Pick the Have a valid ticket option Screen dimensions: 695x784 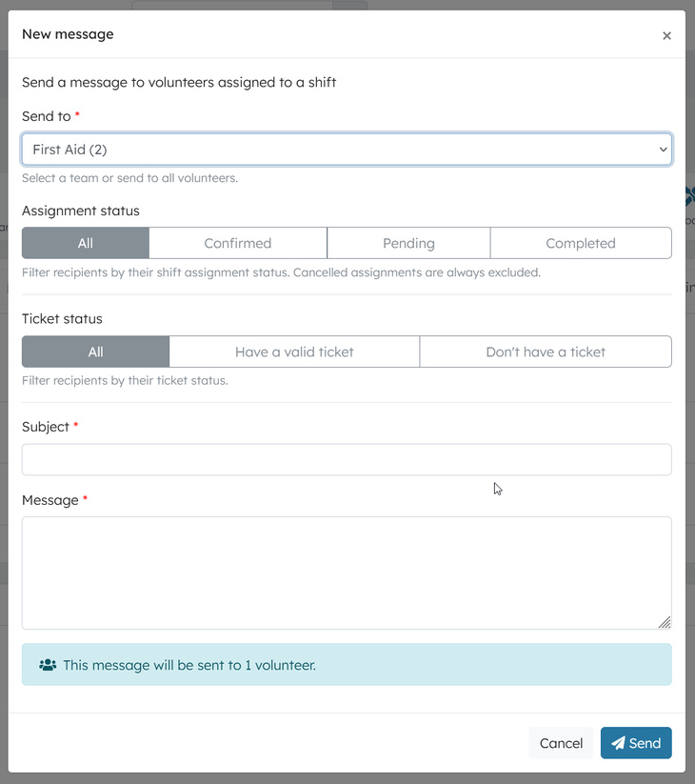coord(294,352)
